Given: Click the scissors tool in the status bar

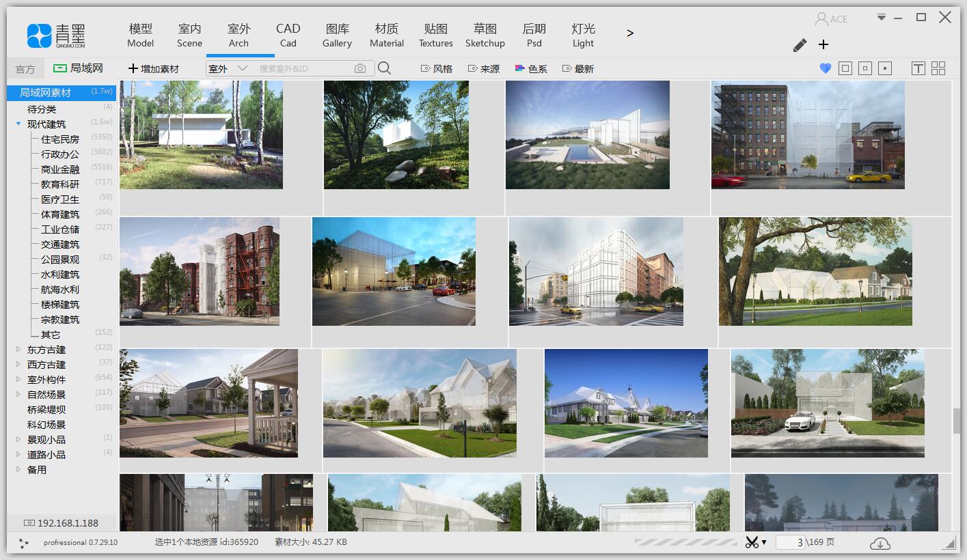Looking at the screenshot, I should 752,542.
